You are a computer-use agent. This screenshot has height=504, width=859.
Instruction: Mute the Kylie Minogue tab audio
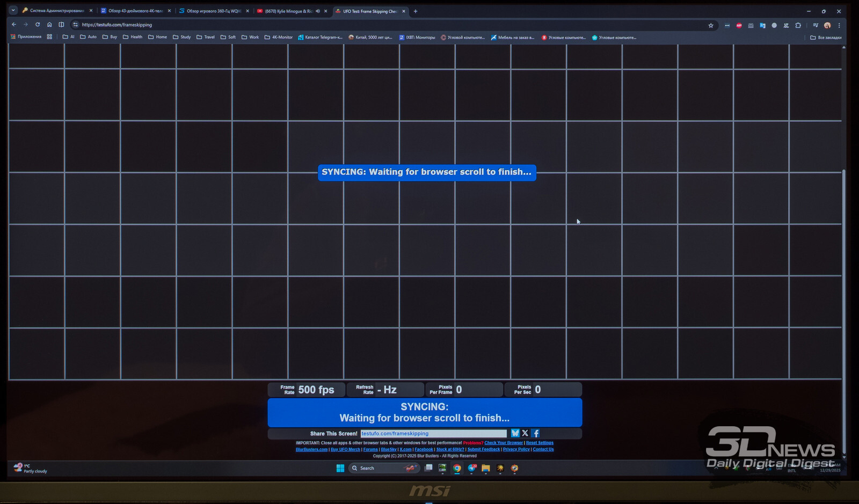tap(318, 11)
